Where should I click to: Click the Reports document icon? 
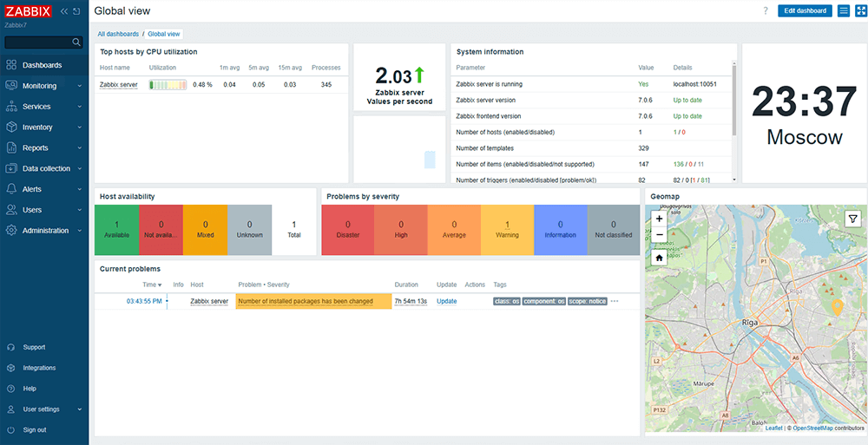11,147
